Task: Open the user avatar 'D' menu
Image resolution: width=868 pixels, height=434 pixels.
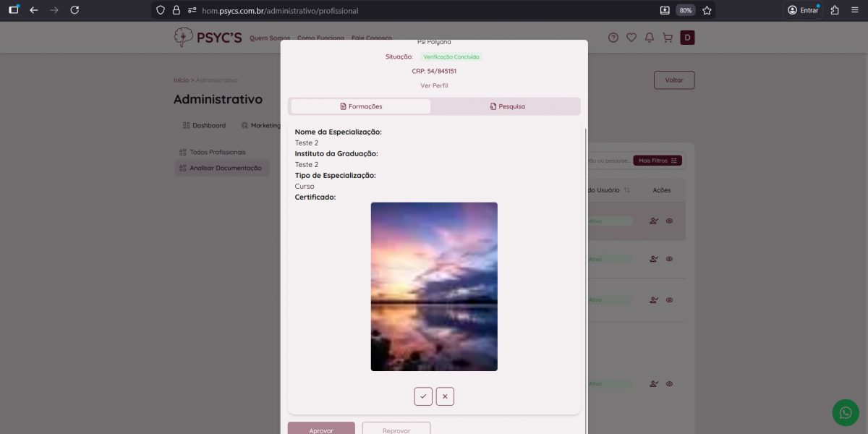Action: [687, 38]
